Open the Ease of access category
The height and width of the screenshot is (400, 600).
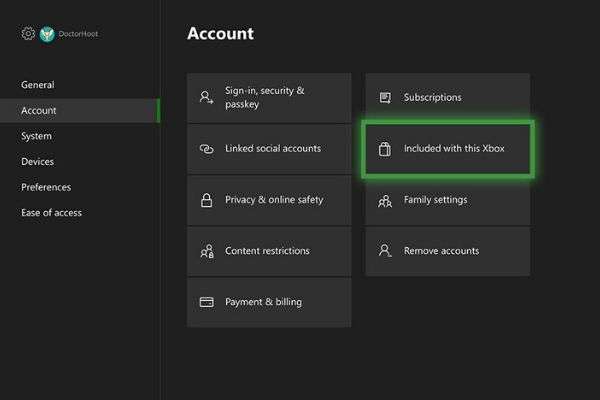(51, 213)
